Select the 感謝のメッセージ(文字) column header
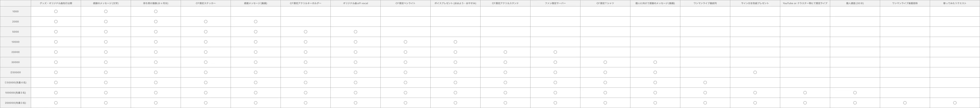 pyautogui.click(x=106, y=3)
